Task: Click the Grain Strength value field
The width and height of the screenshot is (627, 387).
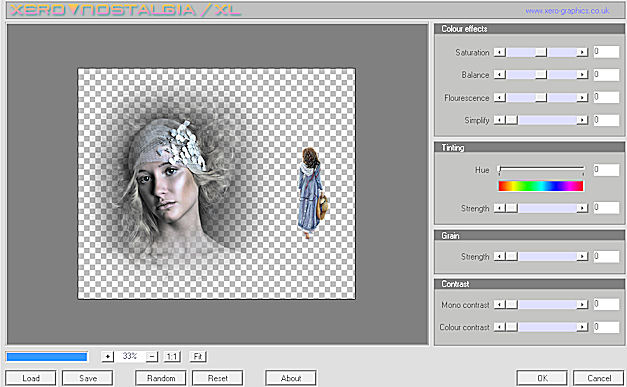Action: [x=606, y=256]
